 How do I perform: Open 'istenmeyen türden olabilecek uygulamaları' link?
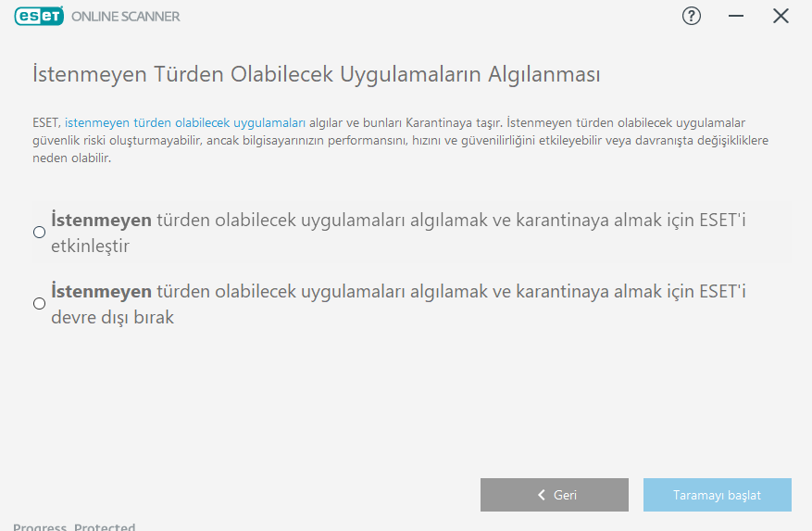185,123
